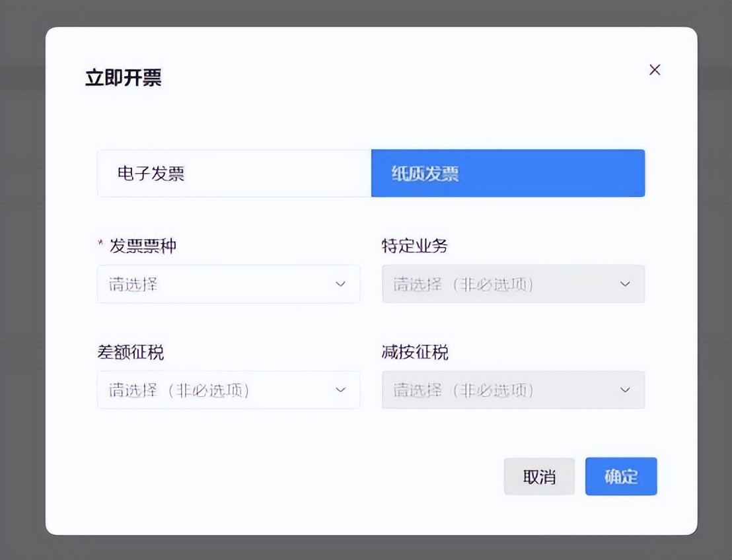
Task: Click the 请选择 placeholder under 发票票种
Action: tap(132, 284)
